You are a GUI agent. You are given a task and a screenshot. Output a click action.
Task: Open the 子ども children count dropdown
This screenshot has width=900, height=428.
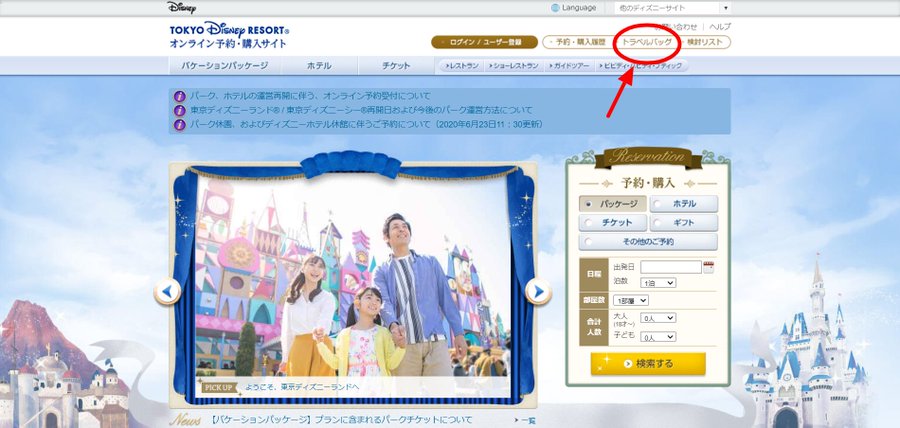[658, 337]
